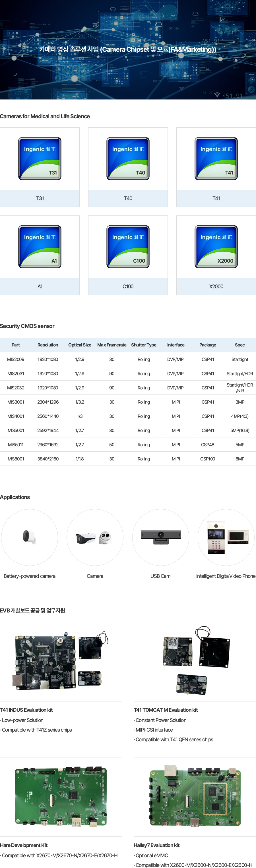Click the Battery-powered camera label
Viewport: 256px width, 868px height.
(x=30, y=576)
